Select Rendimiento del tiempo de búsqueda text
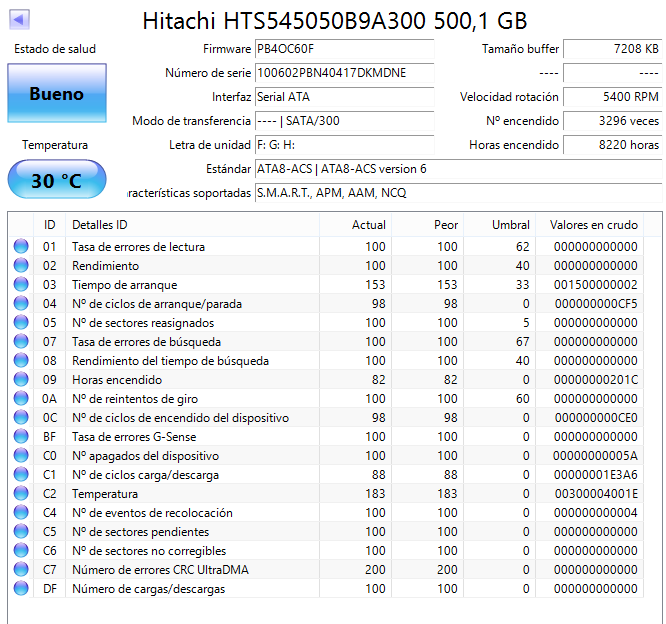 [x=170, y=361]
